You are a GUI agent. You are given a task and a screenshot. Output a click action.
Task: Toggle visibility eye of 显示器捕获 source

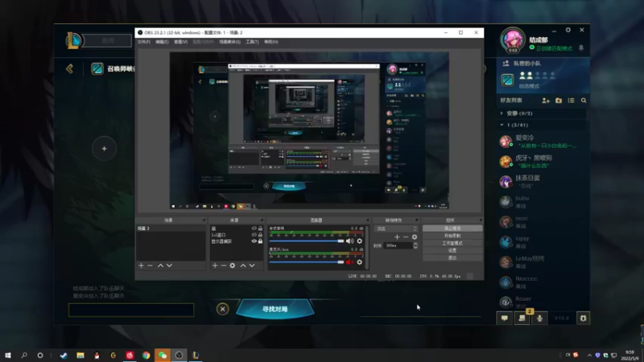pyautogui.click(x=254, y=241)
